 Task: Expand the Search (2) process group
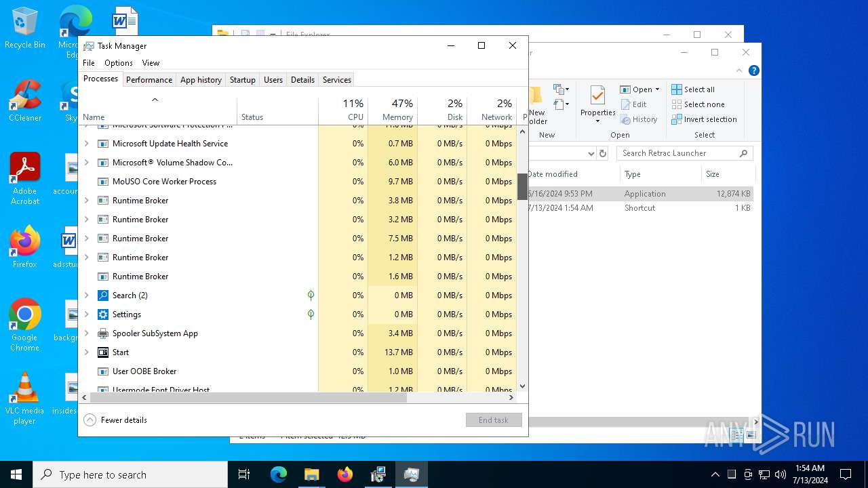(x=86, y=296)
